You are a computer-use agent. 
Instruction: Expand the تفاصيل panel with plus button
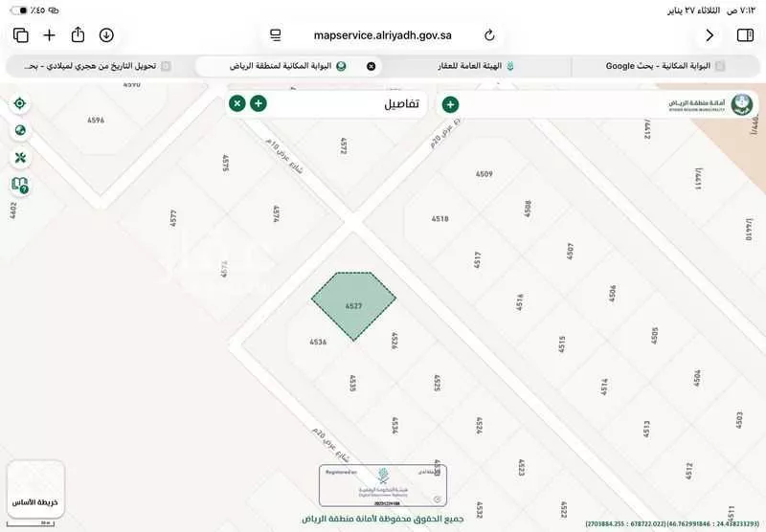tap(259, 103)
